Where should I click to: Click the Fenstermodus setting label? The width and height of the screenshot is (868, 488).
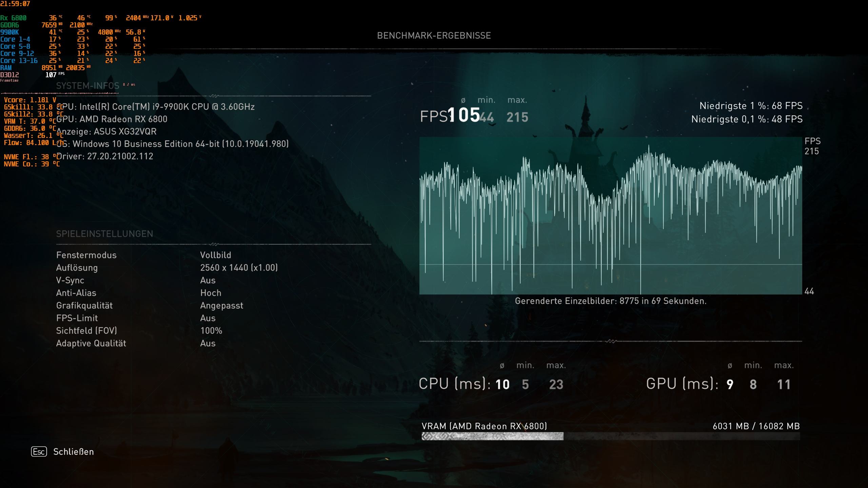[86, 255]
